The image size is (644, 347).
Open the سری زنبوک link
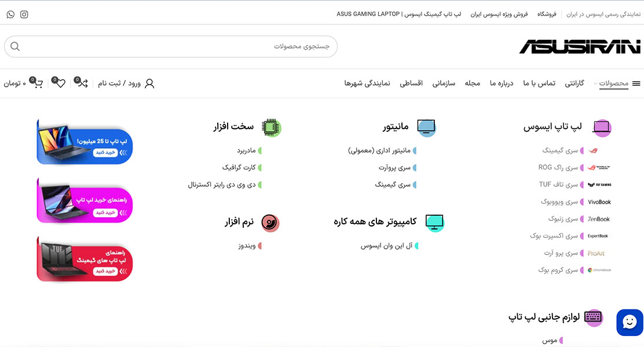(563, 219)
